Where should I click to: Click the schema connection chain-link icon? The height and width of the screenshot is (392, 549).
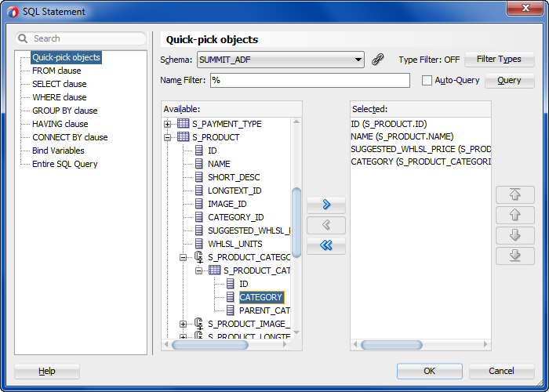click(377, 60)
